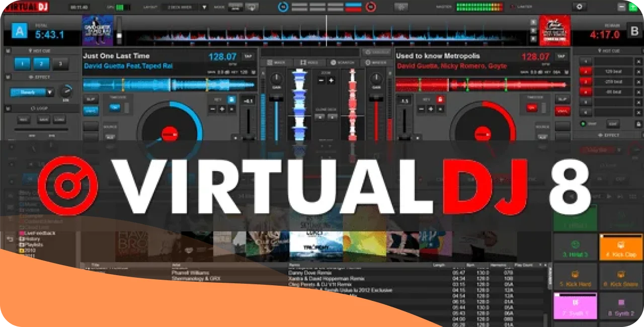Toggle VINYL mode on deck B

pyautogui.click(x=562, y=111)
